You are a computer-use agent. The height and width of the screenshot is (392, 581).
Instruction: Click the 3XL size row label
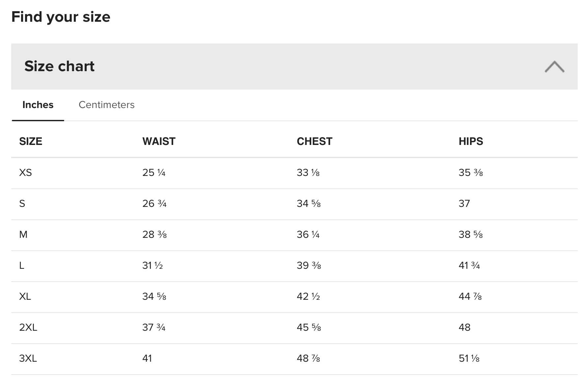(x=28, y=358)
